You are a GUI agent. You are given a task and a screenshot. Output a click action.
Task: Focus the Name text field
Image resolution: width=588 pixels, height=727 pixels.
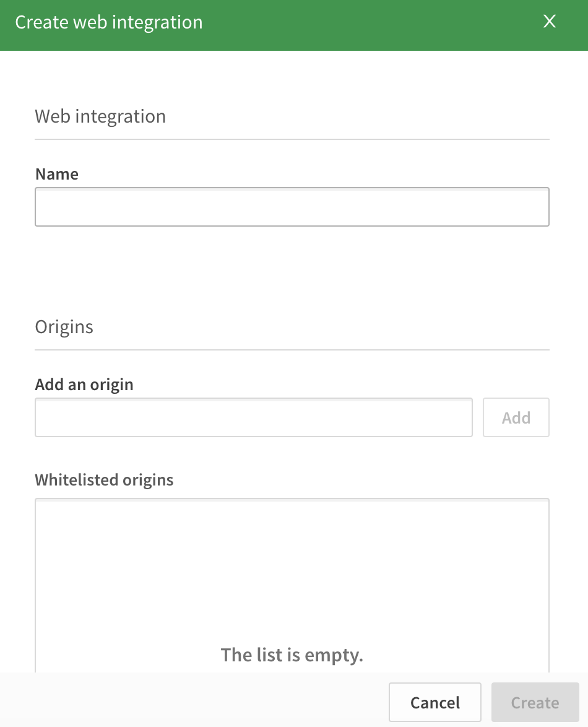click(292, 207)
